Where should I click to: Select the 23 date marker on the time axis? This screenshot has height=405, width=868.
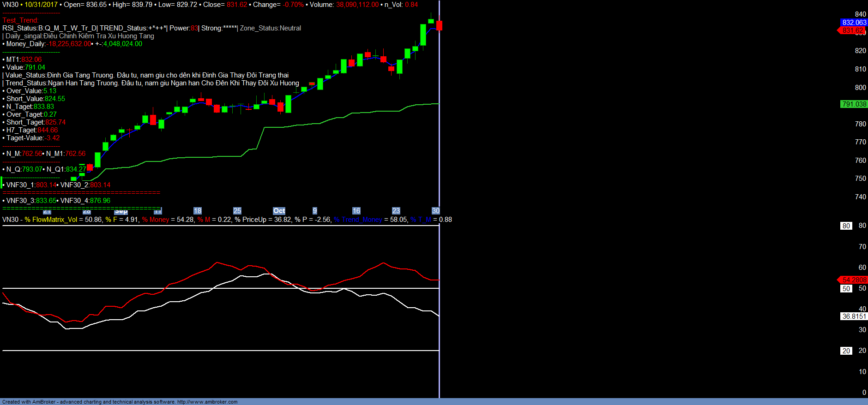pyautogui.click(x=396, y=211)
